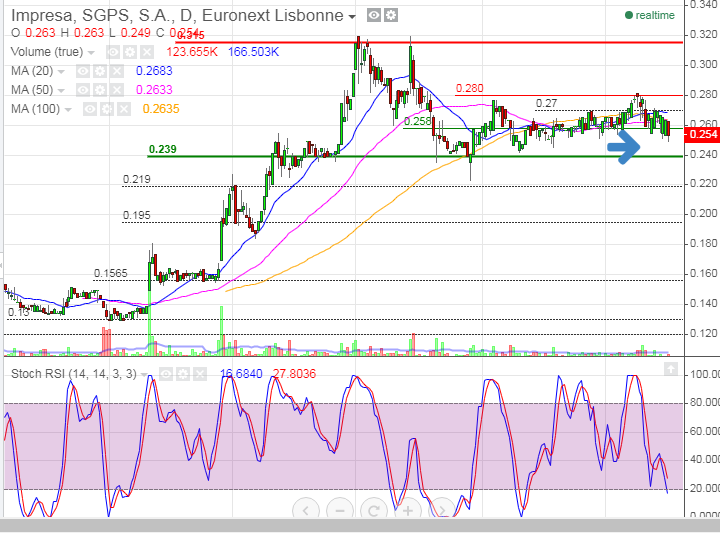The width and height of the screenshot is (720, 533).
Task: Open Stoch RSI settings gear
Action: pos(183,375)
